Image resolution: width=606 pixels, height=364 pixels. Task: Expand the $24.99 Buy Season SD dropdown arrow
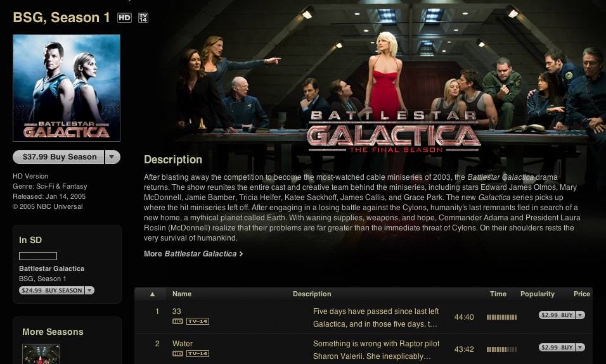pos(89,291)
